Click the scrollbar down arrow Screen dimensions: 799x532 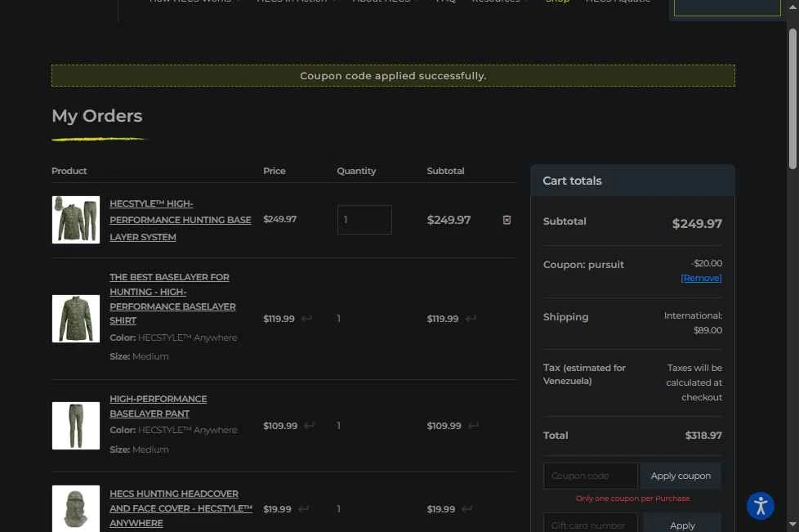[x=792, y=524]
